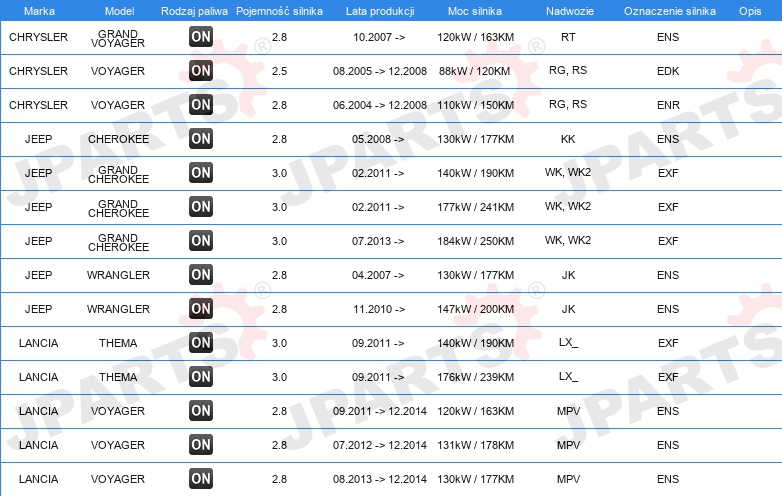
Task: Click the 07.2012 -> 12.2014 date cell
Action: (x=380, y=445)
